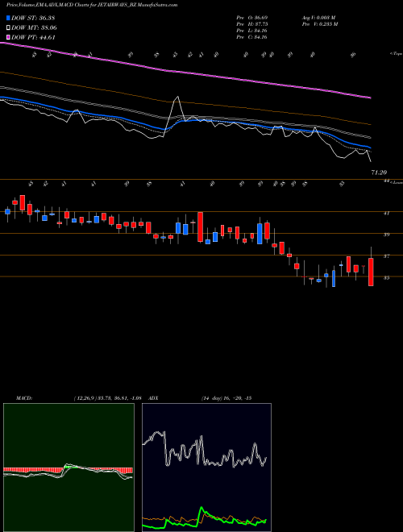The width and height of the screenshot is (403, 532).
Task: Click the 'Pre L: 34.16' value
Action: pos(252,31)
